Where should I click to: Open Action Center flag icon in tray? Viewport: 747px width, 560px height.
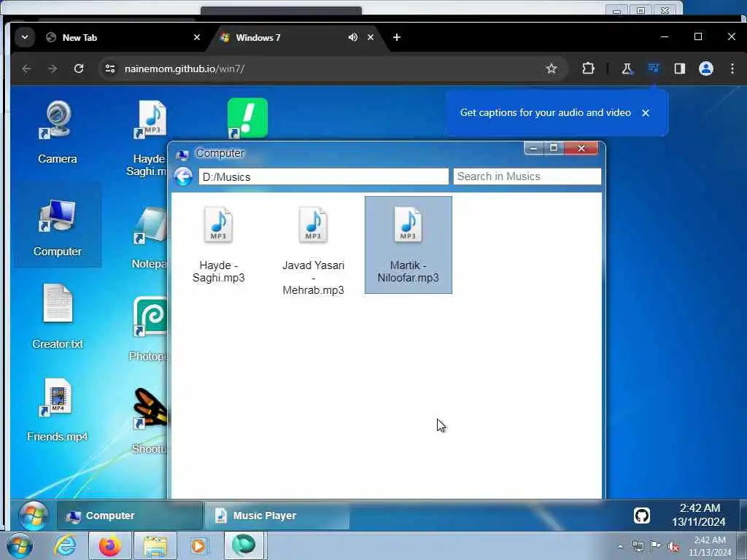pos(656,546)
